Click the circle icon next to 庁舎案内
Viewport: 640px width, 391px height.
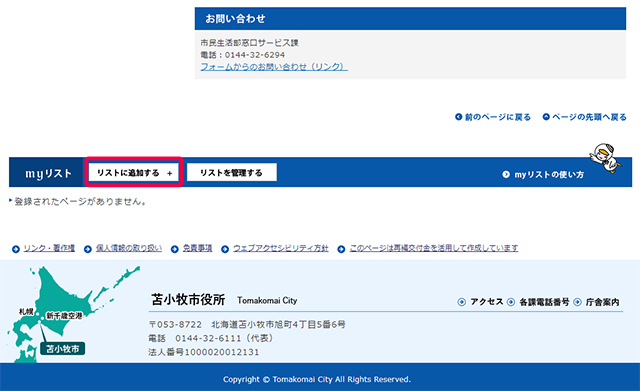point(577,302)
